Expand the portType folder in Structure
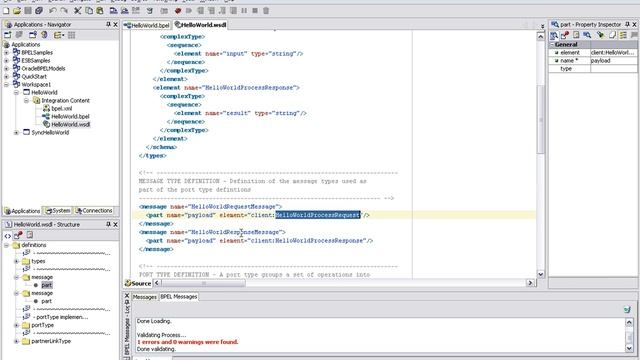The width and height of the screenshot is (640, 360). (x=16, y=325)
